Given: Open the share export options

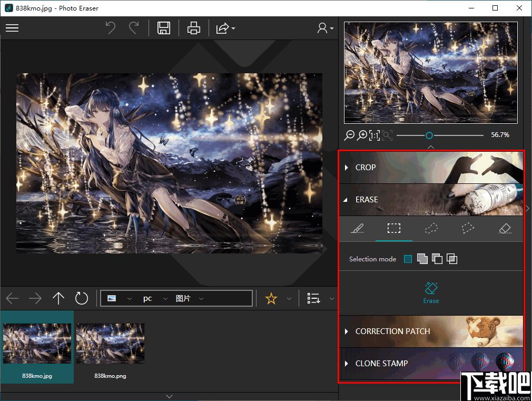Looking at the screenshot, I should pos(225,28).
